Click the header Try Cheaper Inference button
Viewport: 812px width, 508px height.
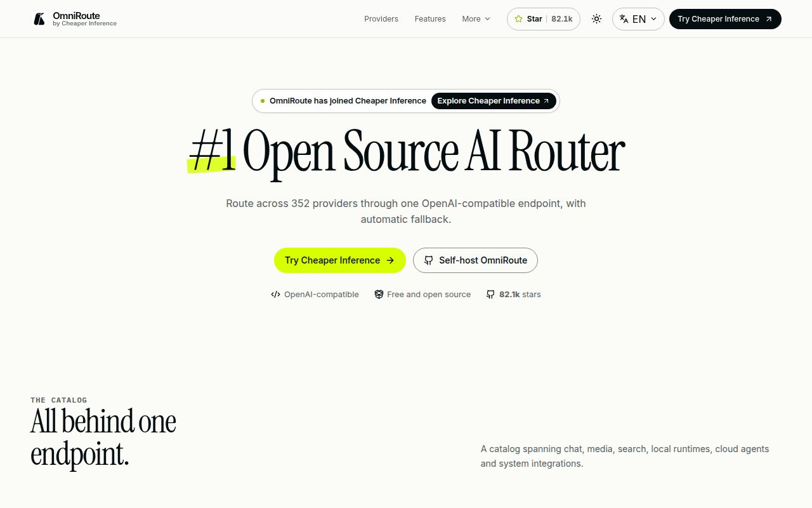pyautogui.click(x=725, y=19)
